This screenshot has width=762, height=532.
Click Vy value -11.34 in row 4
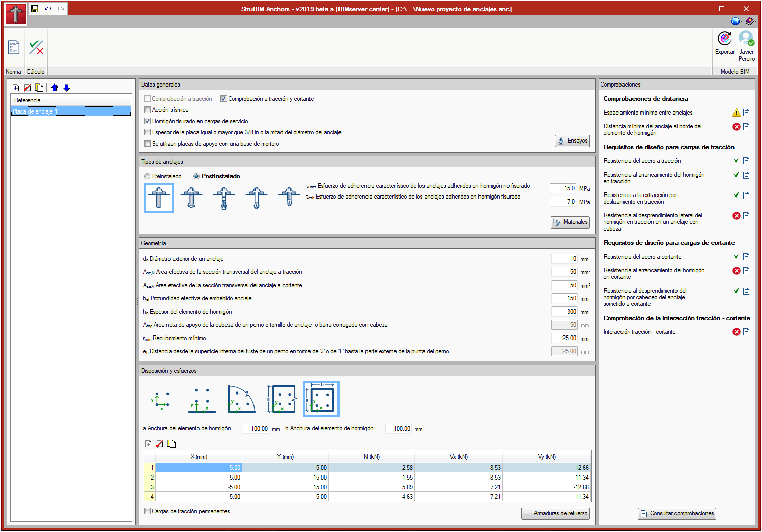click(x=547, y=496)
